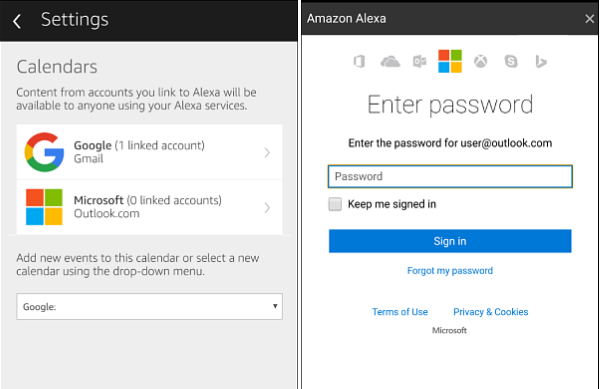The height and width of the screenshot is (389, 600).
Task: Click the Office icon above Enter password
Action: [x=359, y=61]
